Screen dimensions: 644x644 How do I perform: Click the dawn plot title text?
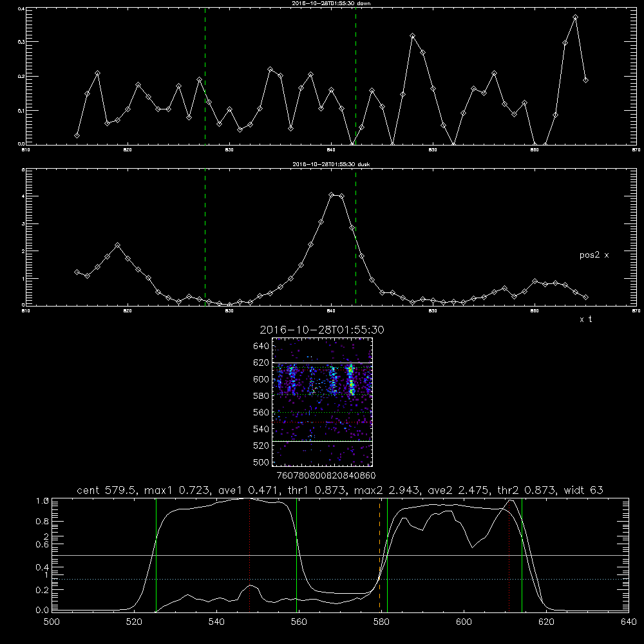[x=331, y=3]
